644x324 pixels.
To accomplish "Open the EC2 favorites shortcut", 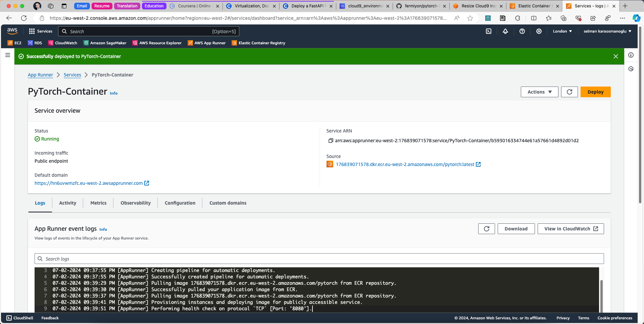I will (x=14, y=43).
